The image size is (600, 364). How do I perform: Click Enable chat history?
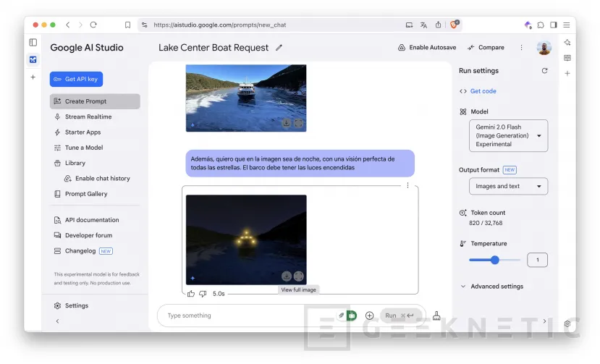pos(97,178)
